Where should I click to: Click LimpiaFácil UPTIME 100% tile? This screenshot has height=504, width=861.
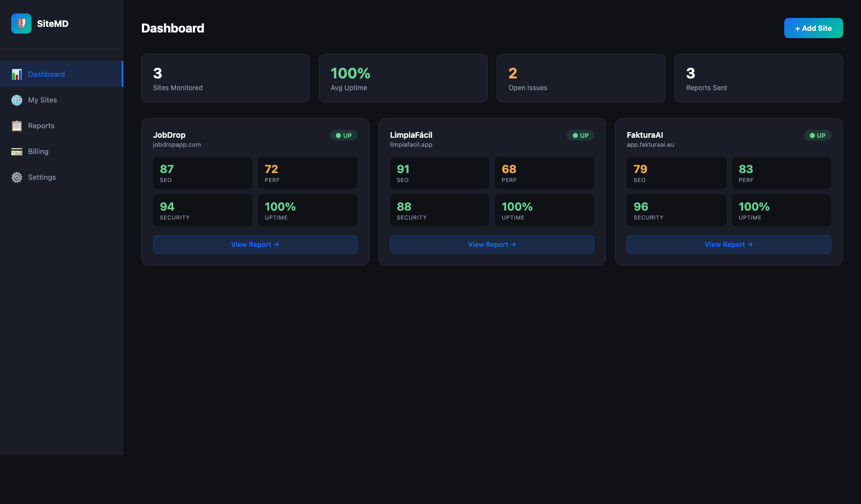point(544,210)
